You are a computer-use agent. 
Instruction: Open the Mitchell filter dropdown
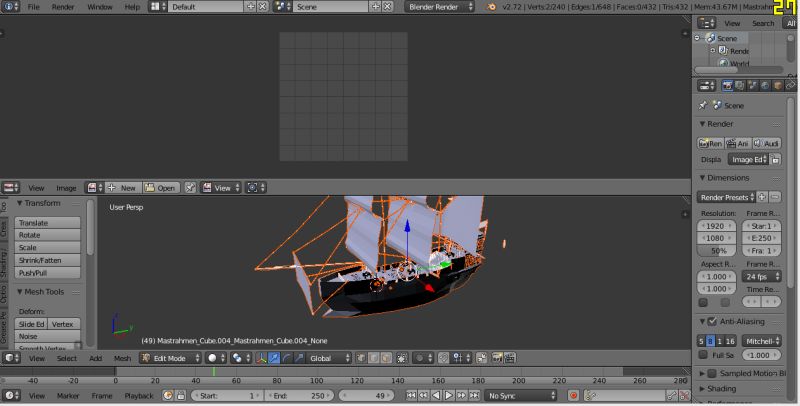tap(762, 341)
